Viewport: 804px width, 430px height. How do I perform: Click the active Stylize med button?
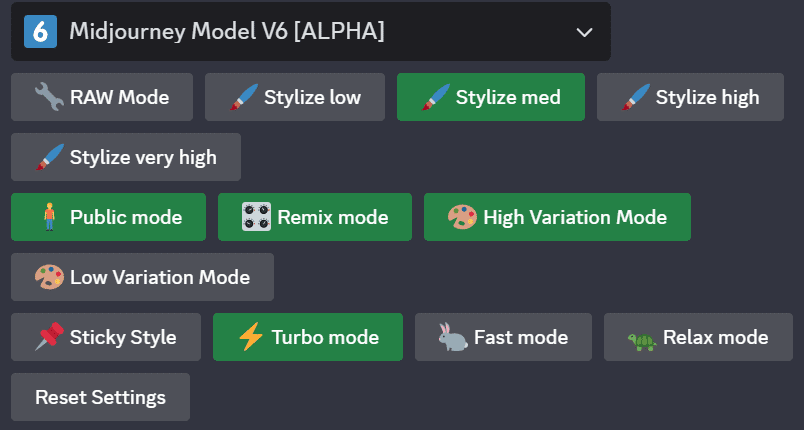491,97
